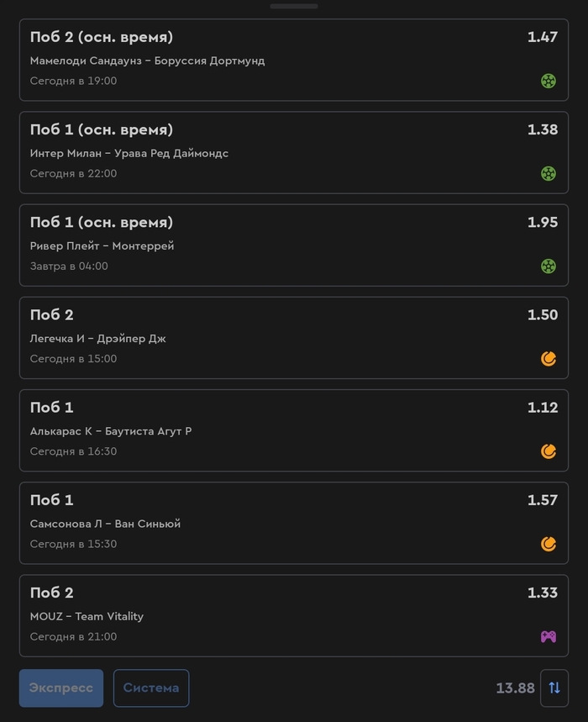Click tennis ball icon on Алькарас match
588x722 pixels.
click(548, 451)
